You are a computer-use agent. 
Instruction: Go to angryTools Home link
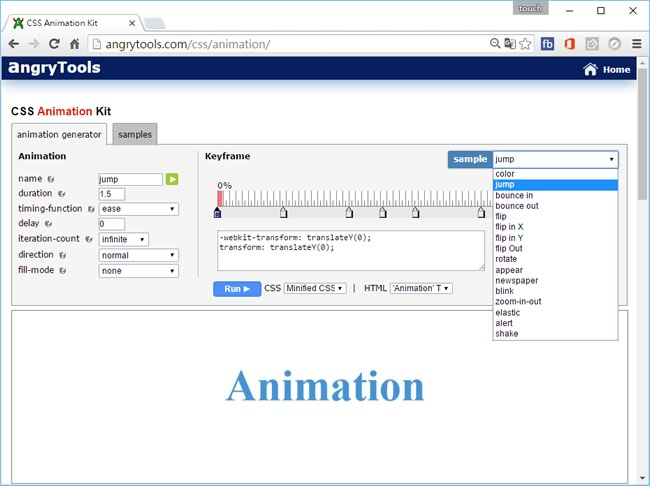(x=607, y=70)
